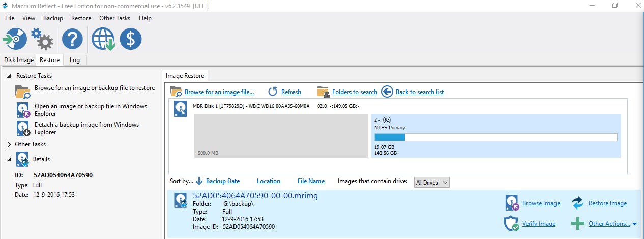Click the K: partition usage bar
Viewport: 644px width, 239px height.
[495, 137]
